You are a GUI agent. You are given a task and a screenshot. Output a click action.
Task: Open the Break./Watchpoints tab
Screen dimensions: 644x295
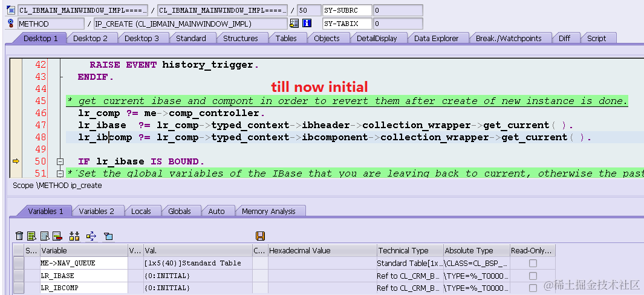(509, 38)
